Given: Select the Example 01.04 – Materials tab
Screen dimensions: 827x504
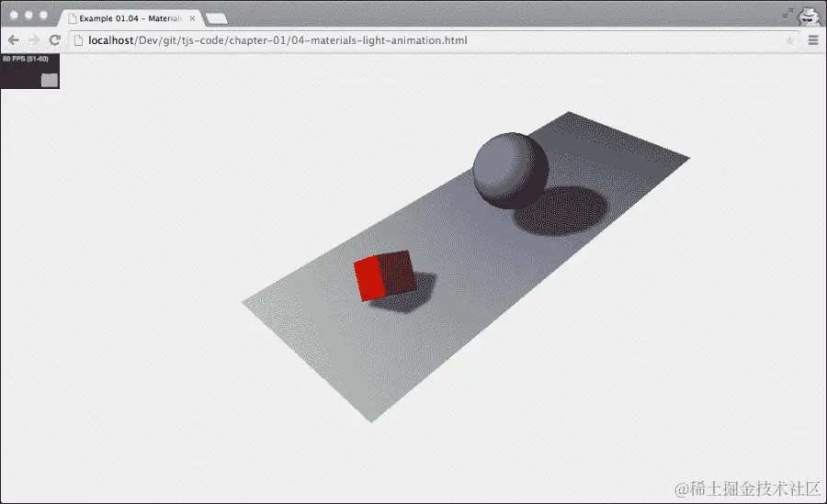Looking at the screenshot, I should [x=130, y=18].
